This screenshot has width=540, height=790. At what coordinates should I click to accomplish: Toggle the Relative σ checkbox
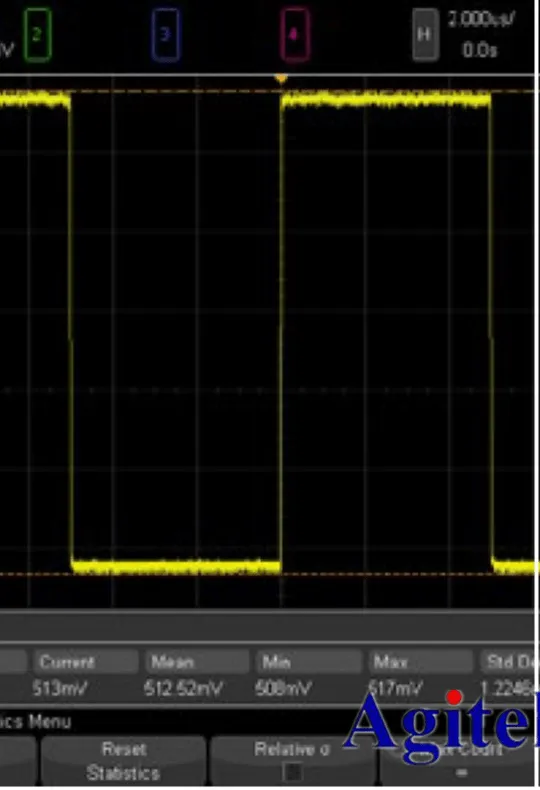292,771
